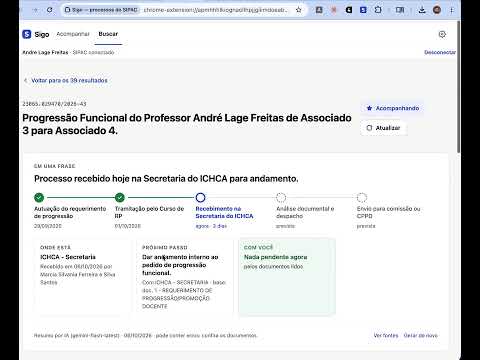Toggle the browser side panel icon

[400, 10]
